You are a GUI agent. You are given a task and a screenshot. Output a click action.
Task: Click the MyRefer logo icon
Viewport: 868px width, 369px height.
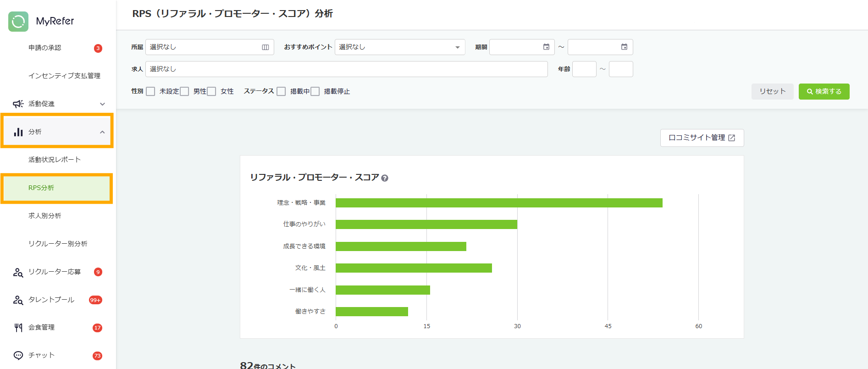[18, 22]
